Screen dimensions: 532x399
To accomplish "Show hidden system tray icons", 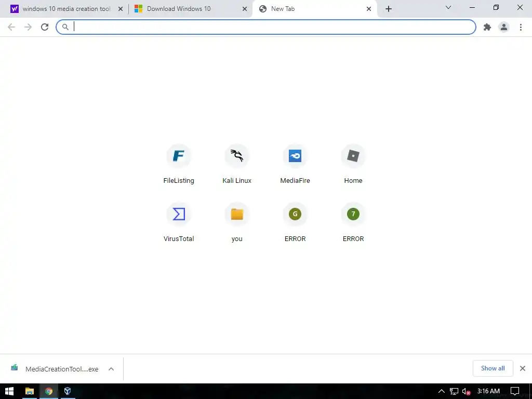I will pos(442,391).
